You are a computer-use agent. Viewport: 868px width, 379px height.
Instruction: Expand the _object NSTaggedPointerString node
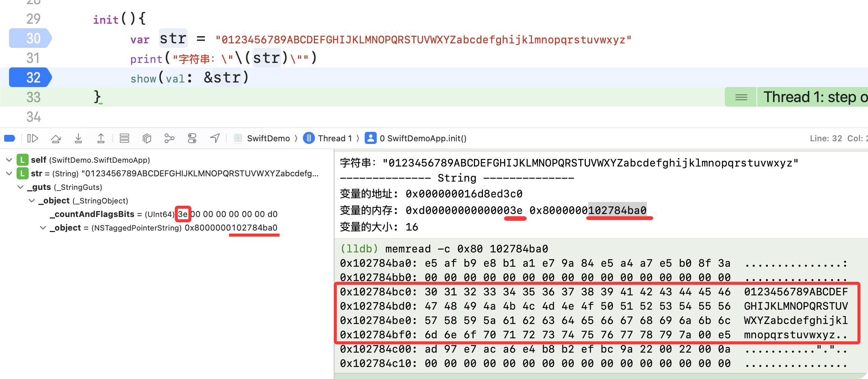click(43, 228)
